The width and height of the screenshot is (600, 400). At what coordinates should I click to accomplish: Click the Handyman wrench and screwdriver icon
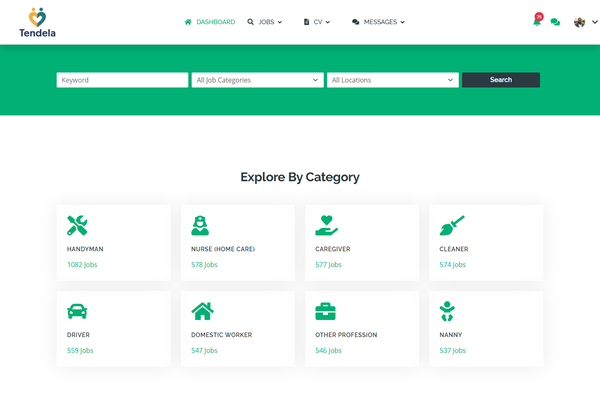pos(77,225)
